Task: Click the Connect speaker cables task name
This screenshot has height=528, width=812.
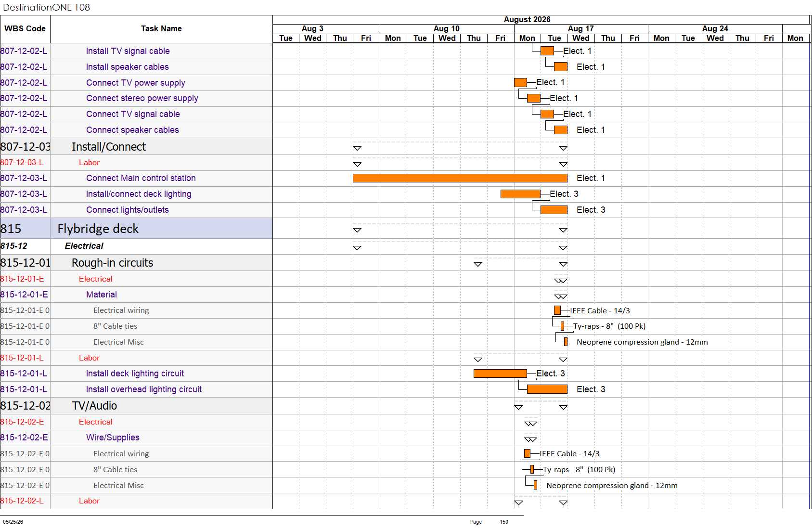Action: pos(132,130)
